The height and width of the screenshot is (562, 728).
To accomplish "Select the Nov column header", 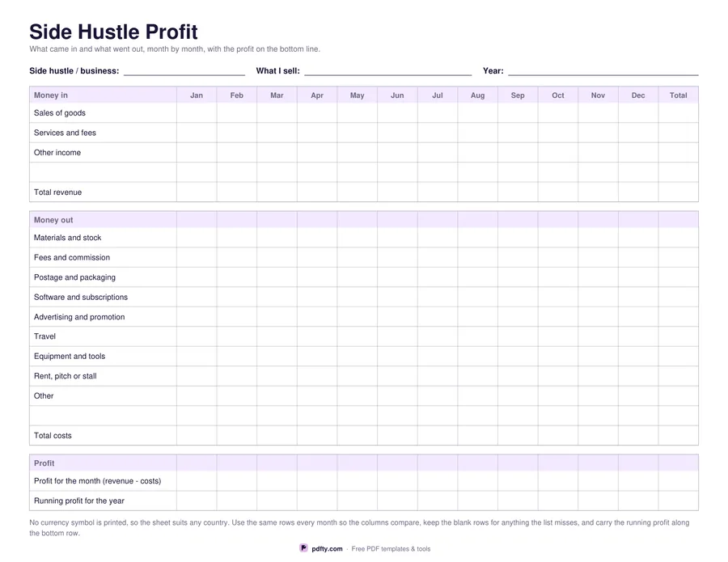I will [x=598, y=95].
